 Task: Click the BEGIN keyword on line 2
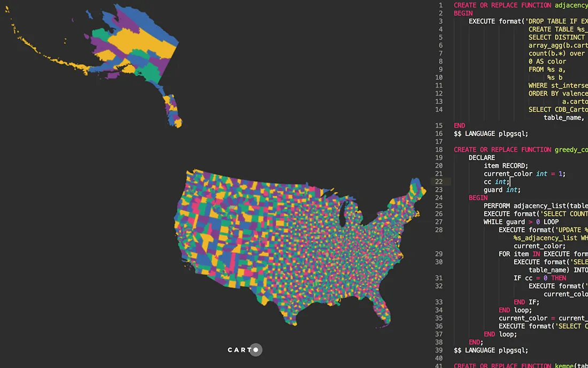click(x=463, y=13)
